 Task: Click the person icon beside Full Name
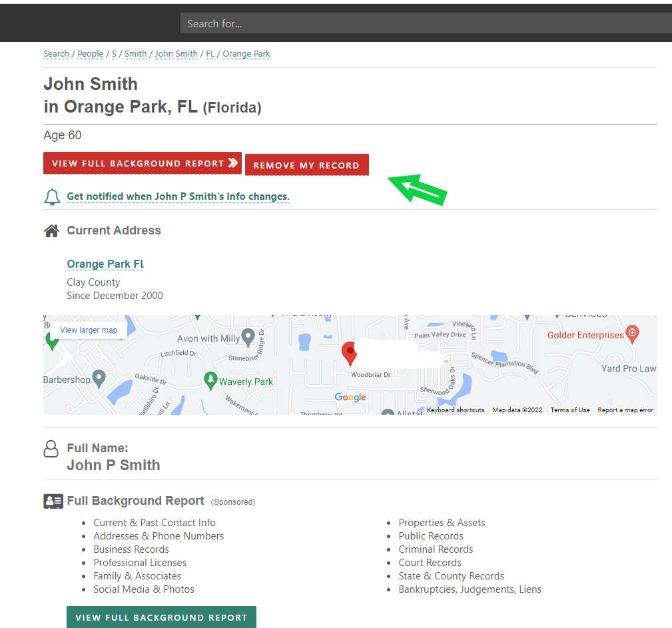coord(51,449)
